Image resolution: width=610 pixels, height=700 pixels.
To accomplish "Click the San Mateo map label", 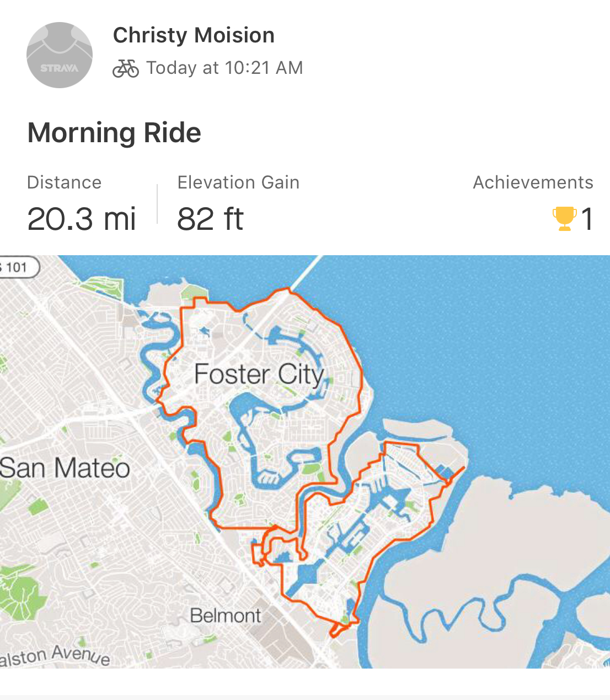I will [x=65, y=468].
